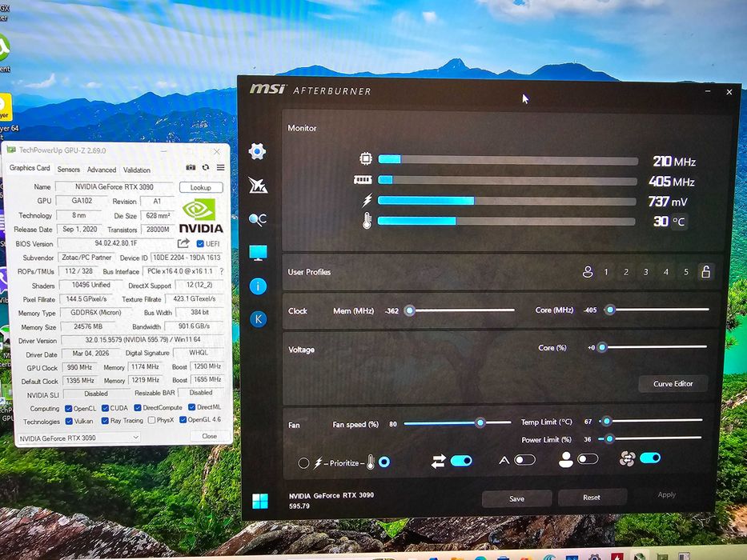
Task: Toggle the auto fan 'A' switch
Action: (x=524, y=459)
